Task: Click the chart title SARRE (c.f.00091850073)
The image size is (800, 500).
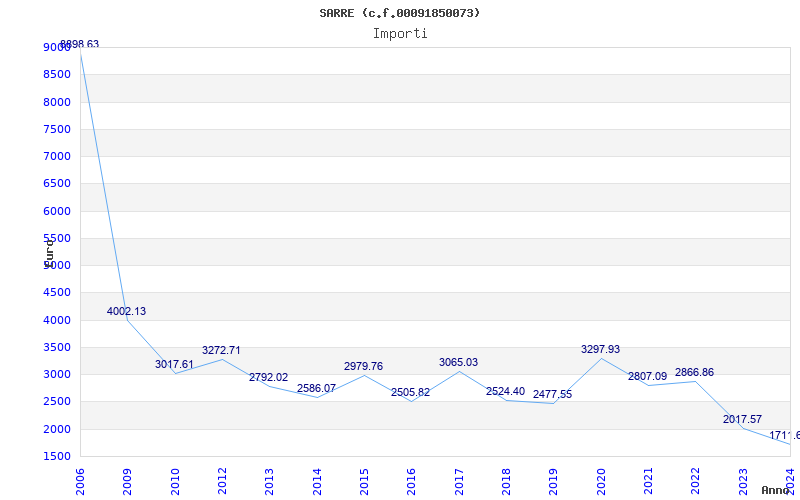Action: pyautogui.click(x=400, y=13)
